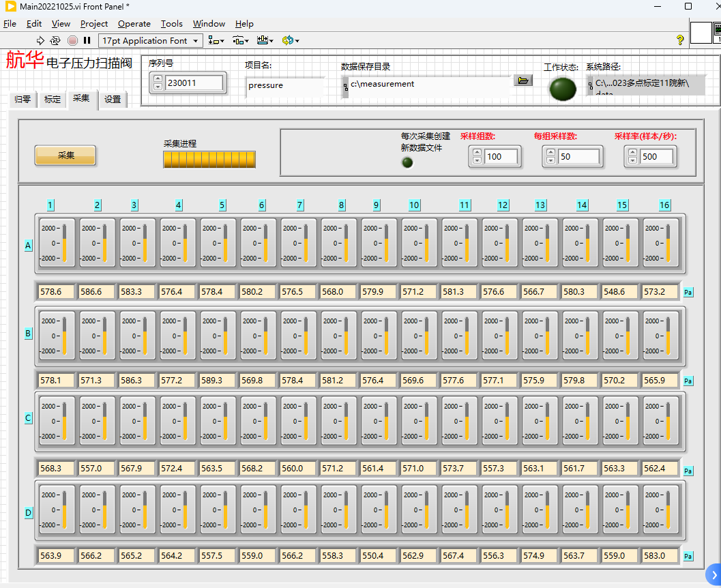Click the orange 采集 button

[65, 156]
